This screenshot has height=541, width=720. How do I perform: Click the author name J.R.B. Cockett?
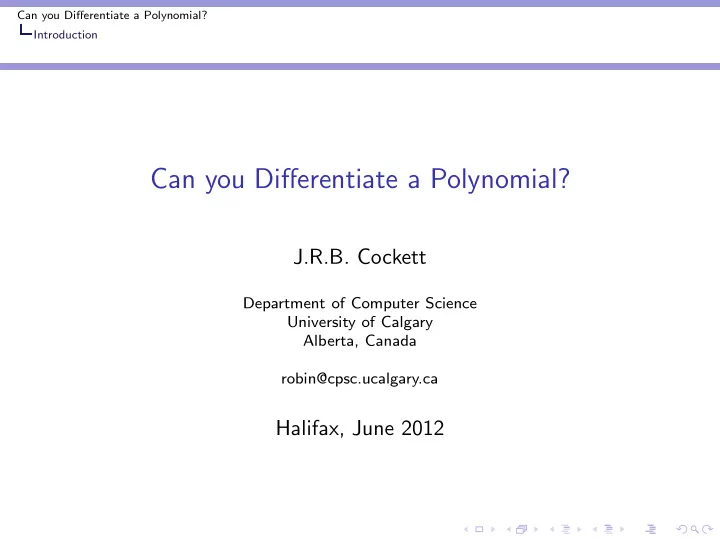(360, 257)
